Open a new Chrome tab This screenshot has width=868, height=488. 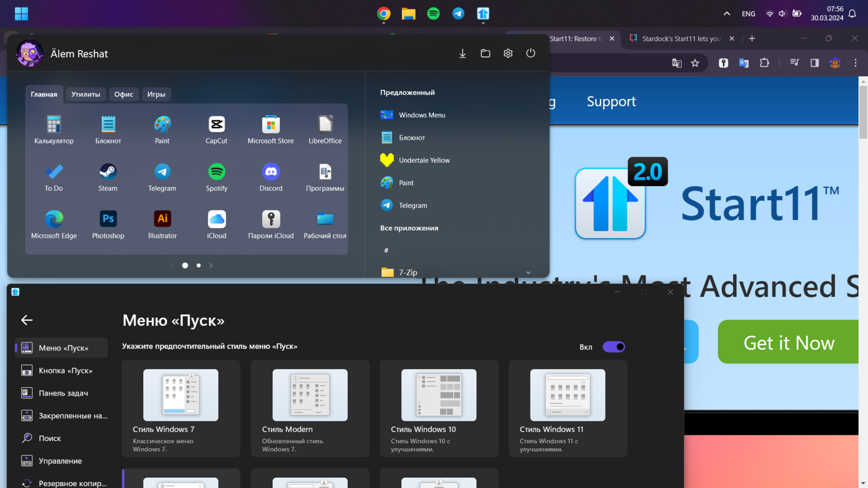[x=752, y=39]
